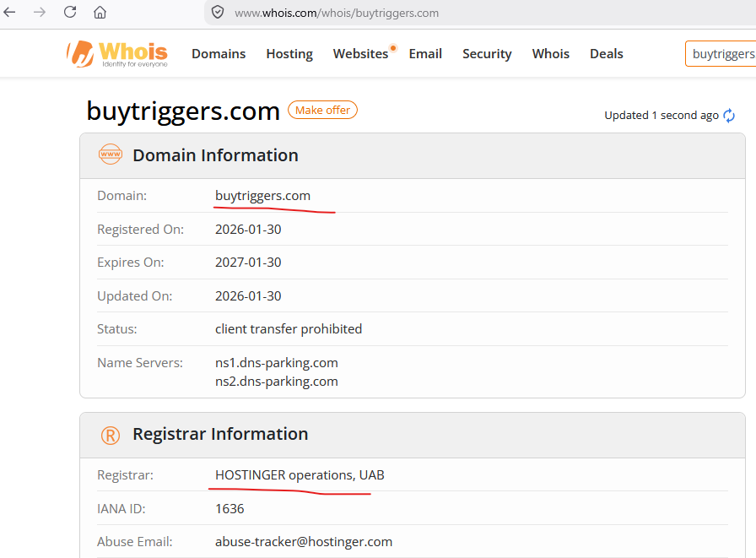Open the Security menu

[487, 53]
